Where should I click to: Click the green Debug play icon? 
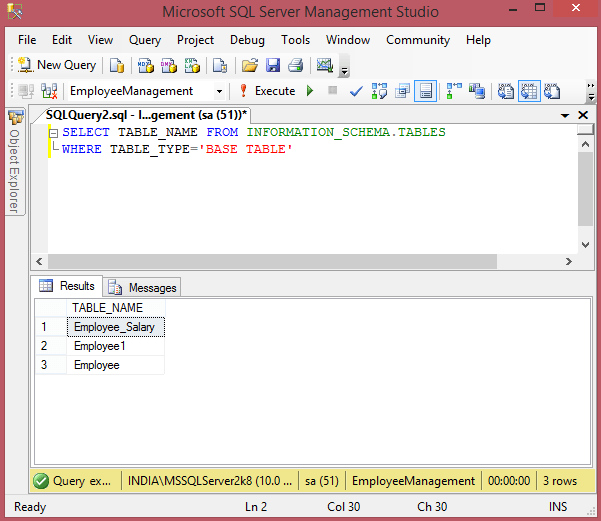[x=310, y=91]
